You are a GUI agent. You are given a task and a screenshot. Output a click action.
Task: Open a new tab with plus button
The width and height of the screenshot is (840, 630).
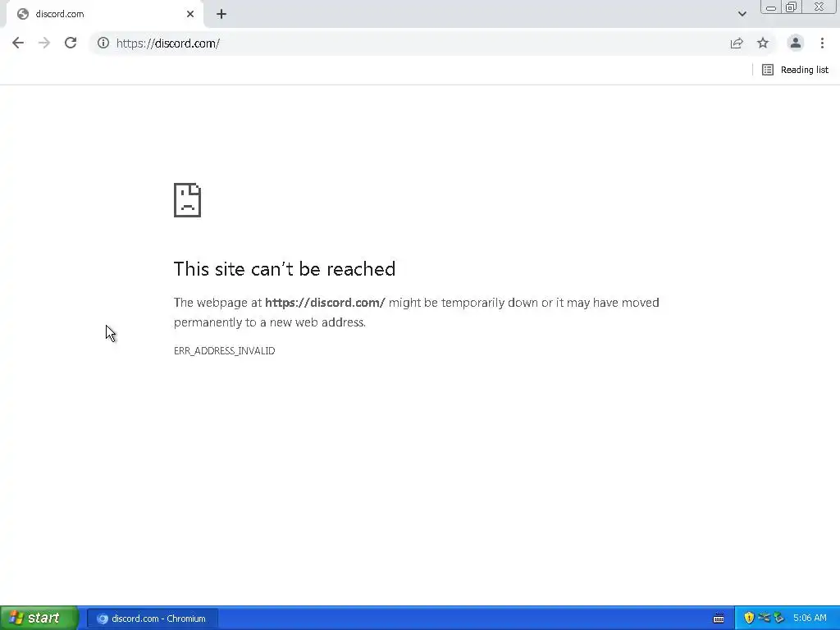(x=221, y=14)
